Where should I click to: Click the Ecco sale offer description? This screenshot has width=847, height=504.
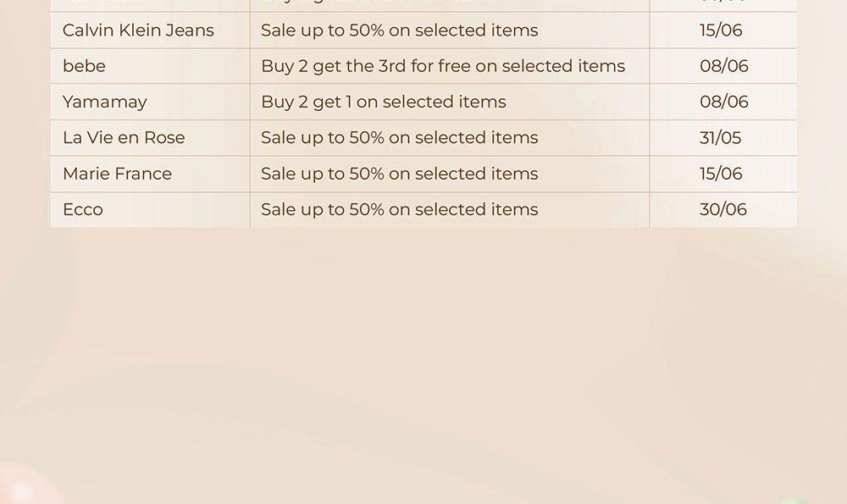[x=399, y=209]
